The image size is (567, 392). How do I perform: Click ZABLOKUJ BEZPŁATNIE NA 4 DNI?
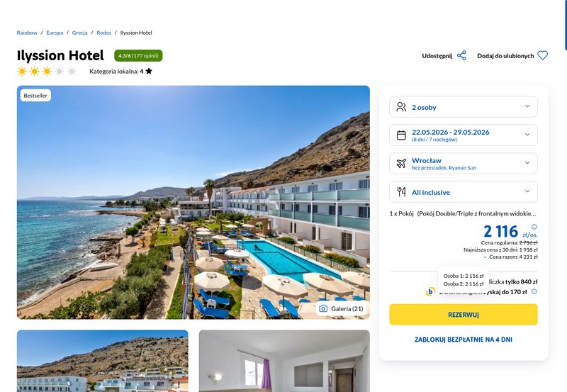(464, 340)
